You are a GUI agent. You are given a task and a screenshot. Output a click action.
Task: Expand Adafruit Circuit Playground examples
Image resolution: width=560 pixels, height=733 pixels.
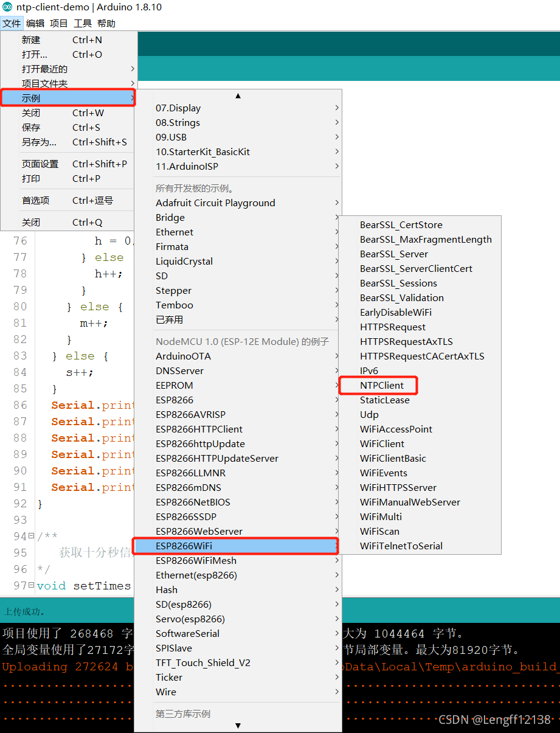238,203
